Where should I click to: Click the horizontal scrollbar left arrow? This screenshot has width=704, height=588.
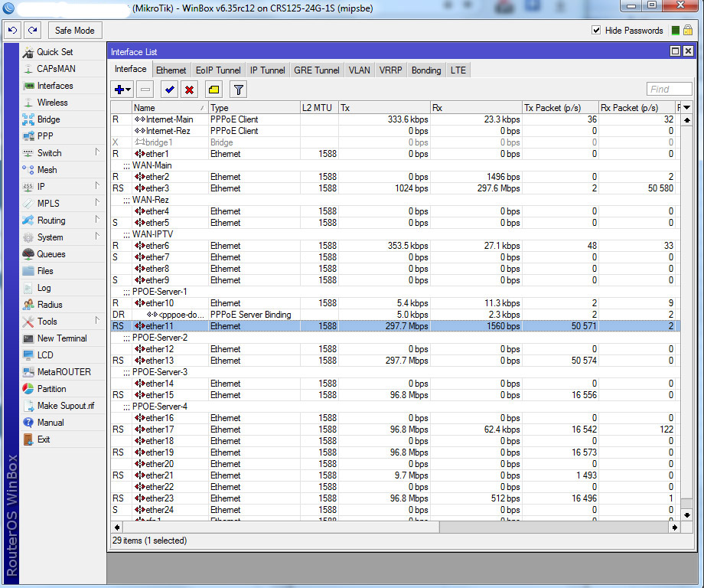tap(117, 528)
